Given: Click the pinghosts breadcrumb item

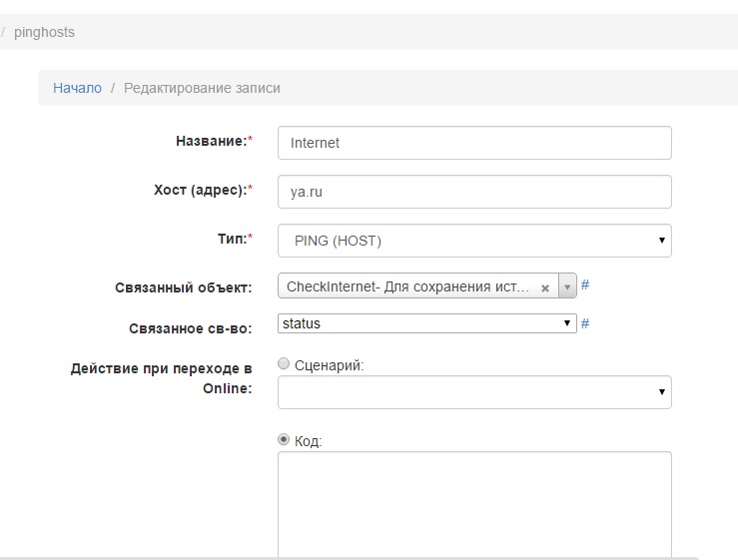Looking at the screenshot, I should 44,32.
